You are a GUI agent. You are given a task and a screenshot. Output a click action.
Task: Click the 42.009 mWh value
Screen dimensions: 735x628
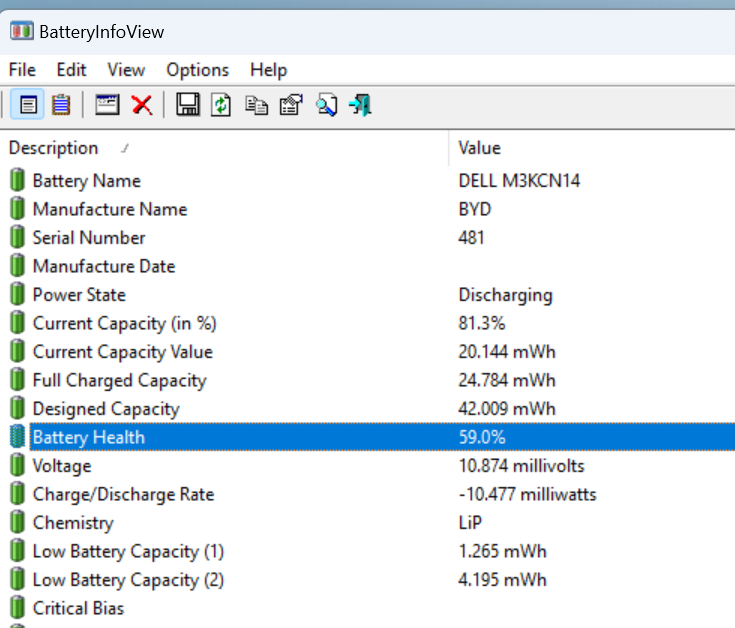507,409
